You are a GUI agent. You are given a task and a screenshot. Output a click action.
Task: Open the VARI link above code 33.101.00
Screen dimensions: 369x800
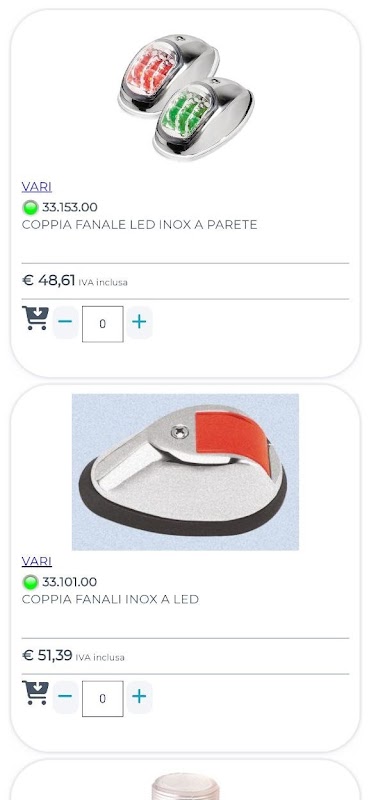(x=37, y=561)
